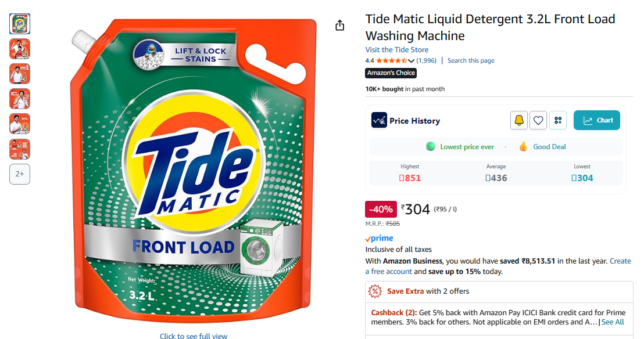Click the Price History logo icon
Viewport: 644px width, 339px height.
point(379,120)
